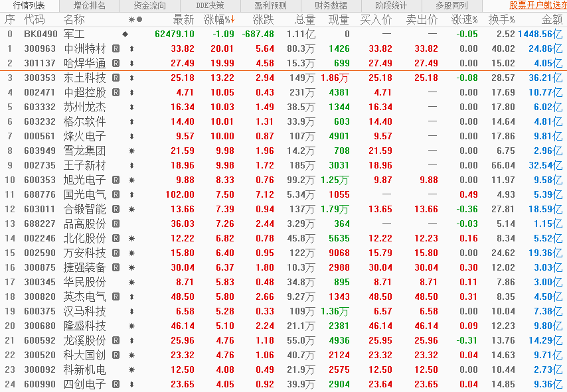
Task: Click the R margin icon for 中洲特材
Action: [x=116, y=48]
